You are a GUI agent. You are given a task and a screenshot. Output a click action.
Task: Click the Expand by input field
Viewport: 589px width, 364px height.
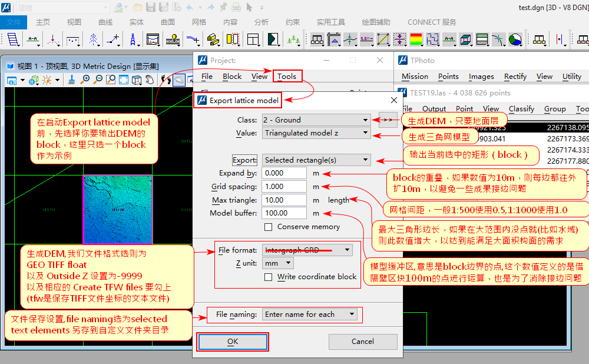point(284,173)
